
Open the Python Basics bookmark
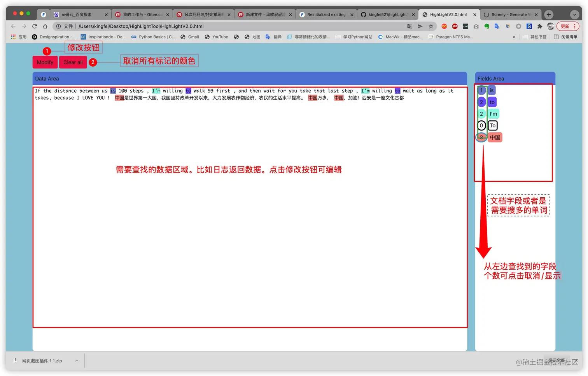point(153,37)
